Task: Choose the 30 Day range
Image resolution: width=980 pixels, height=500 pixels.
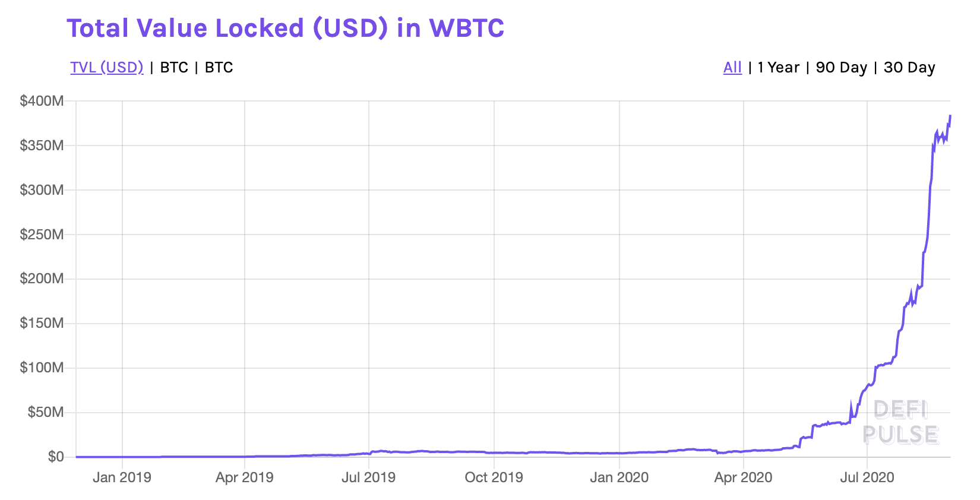Action: pos(909,68)
